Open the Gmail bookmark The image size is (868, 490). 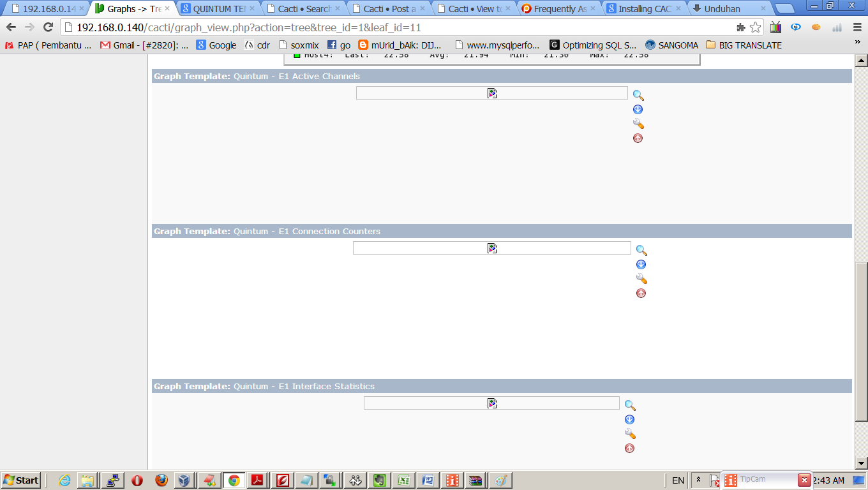coord(144,45)
